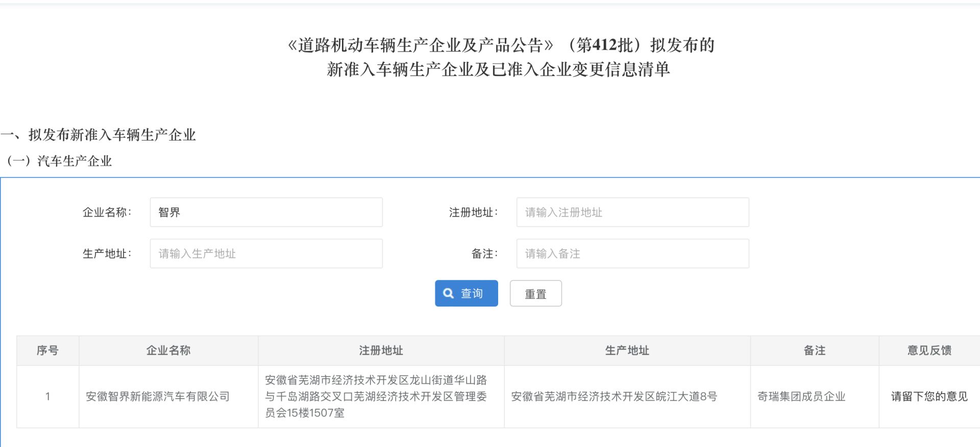Click the 一、拟发布新准入车辆生产企业 section heading

point(98,135)
